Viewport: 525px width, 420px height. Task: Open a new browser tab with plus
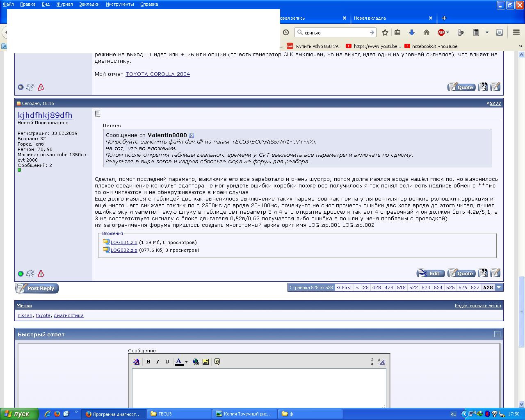click(444, 18)
